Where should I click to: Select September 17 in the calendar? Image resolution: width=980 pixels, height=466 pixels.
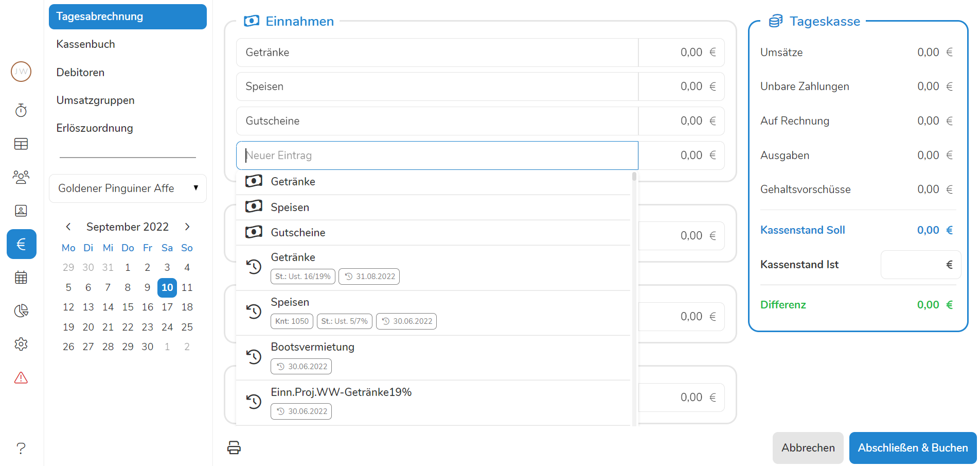(167, 307)
